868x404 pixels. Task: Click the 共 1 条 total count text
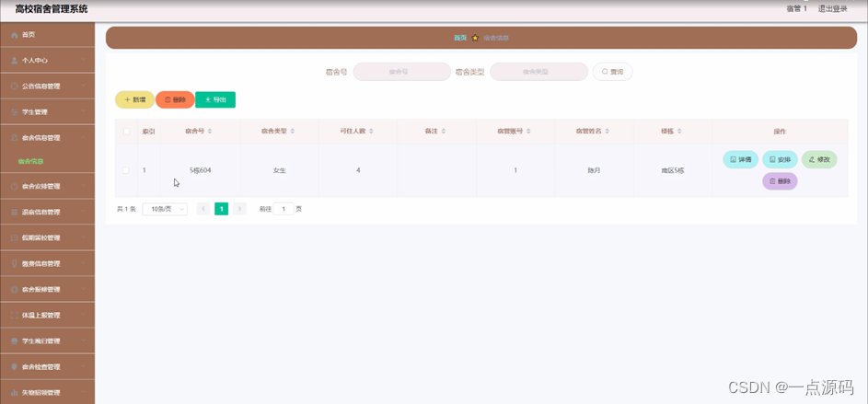[x=126, y=209]
